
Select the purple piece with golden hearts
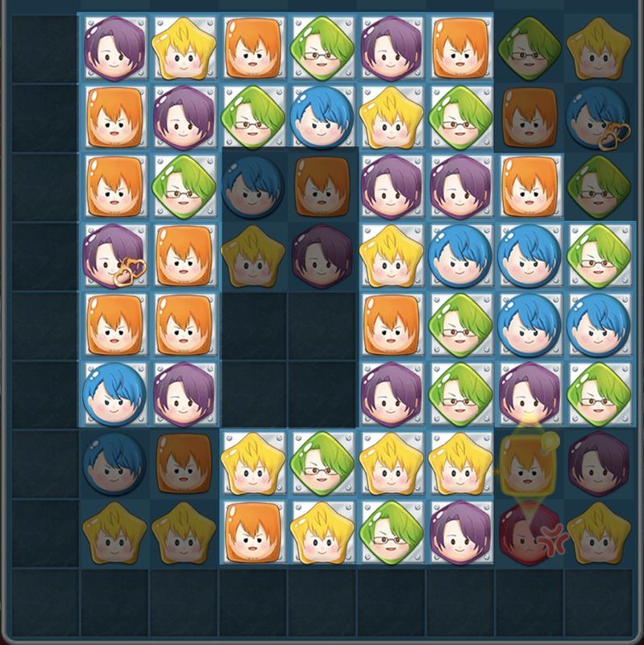pyautogui.click(x=114, y=256)
